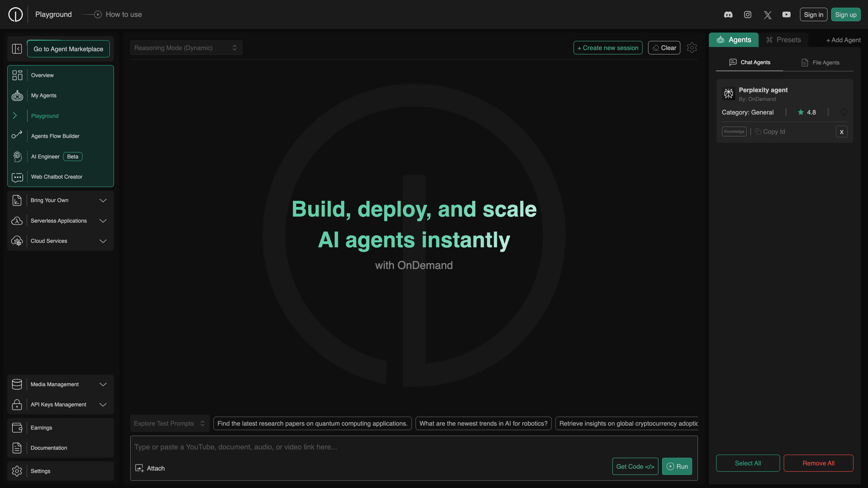The height and width of the screenshot is (488, 868).
Task: Click Create new session button
Action: pyautogui.click(x=608, y=48)
